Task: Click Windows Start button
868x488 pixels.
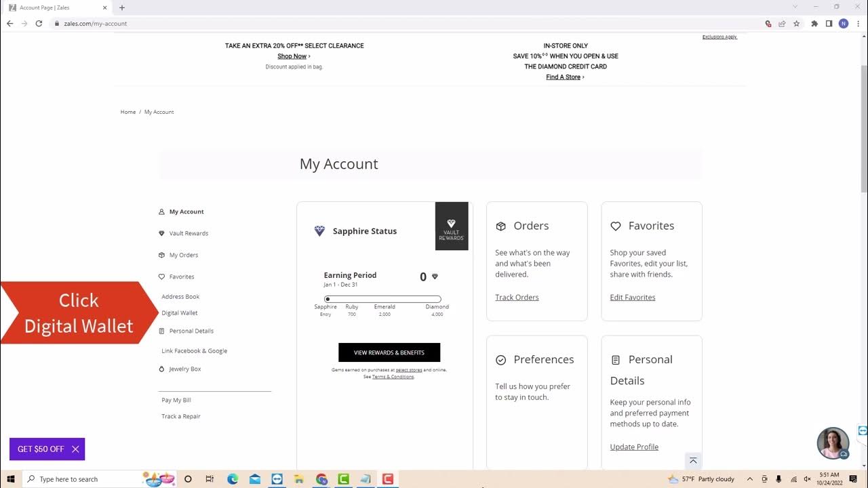Action: 11,479
